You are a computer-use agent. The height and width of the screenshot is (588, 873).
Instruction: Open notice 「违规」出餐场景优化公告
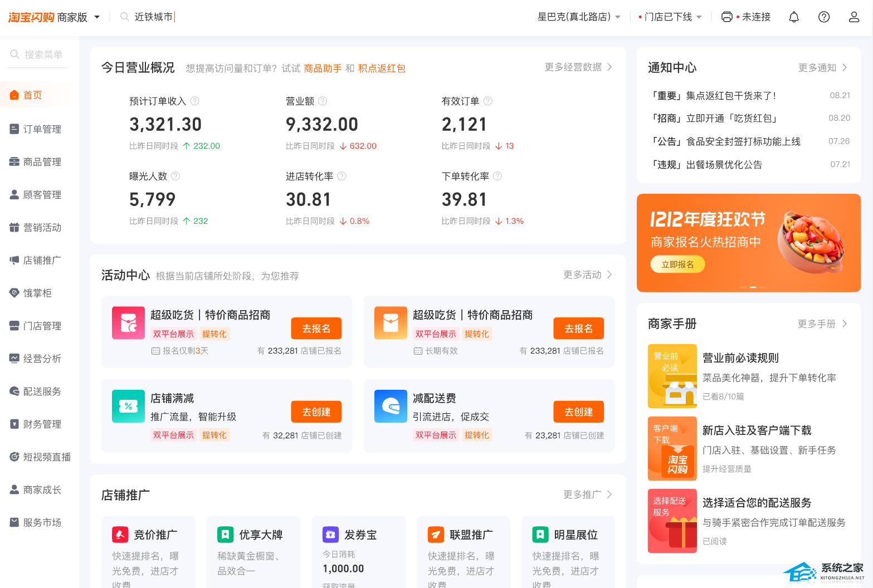pyautogui.click(x=707, y=165)
